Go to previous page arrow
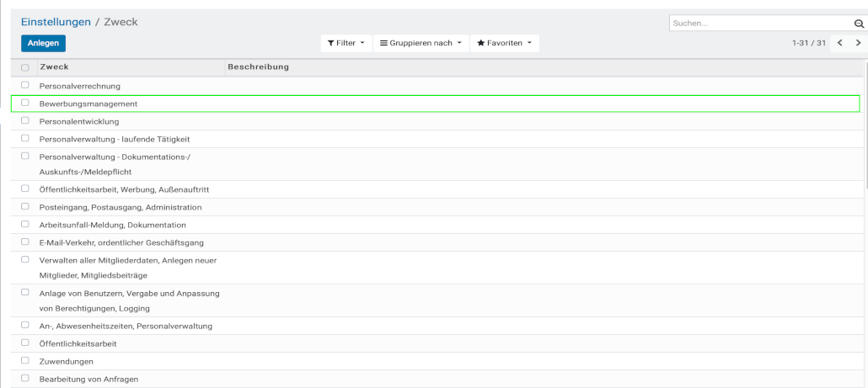The width and height of the screenshot is (868, 388). pyautogui.click(x=839, y=43)
